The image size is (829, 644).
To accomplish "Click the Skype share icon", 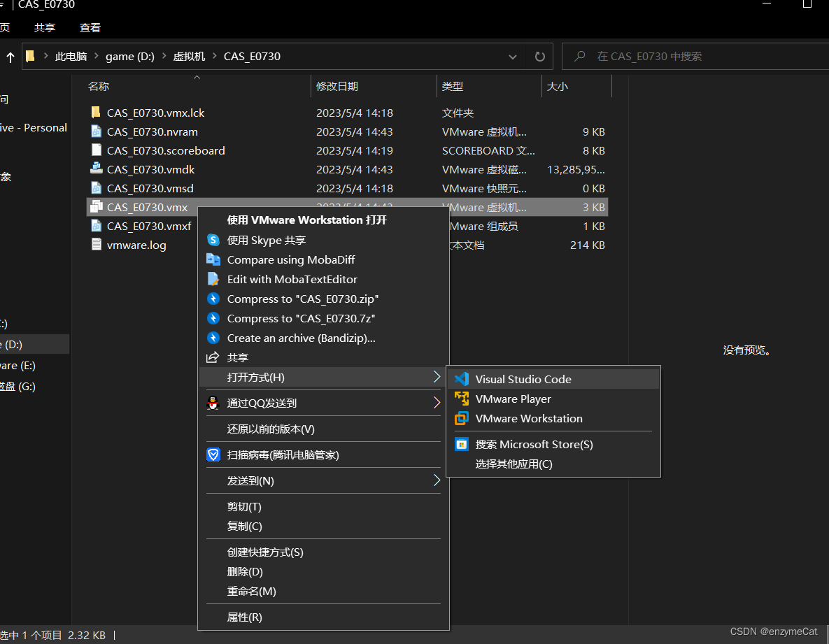I will click(213, 240).
